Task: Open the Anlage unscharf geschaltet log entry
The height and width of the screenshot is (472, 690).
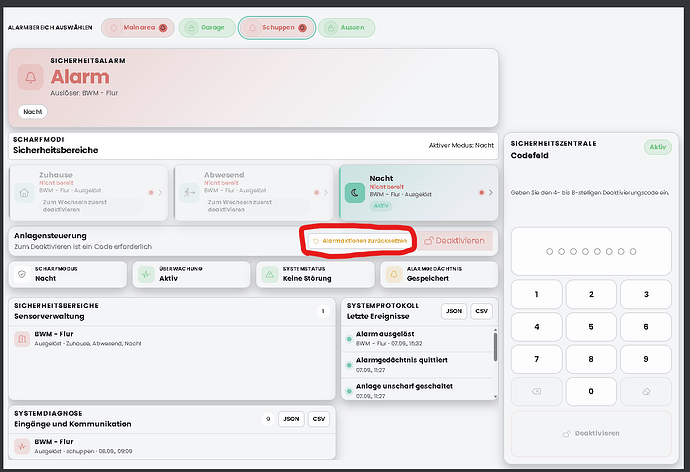Action: pos(418,390)
